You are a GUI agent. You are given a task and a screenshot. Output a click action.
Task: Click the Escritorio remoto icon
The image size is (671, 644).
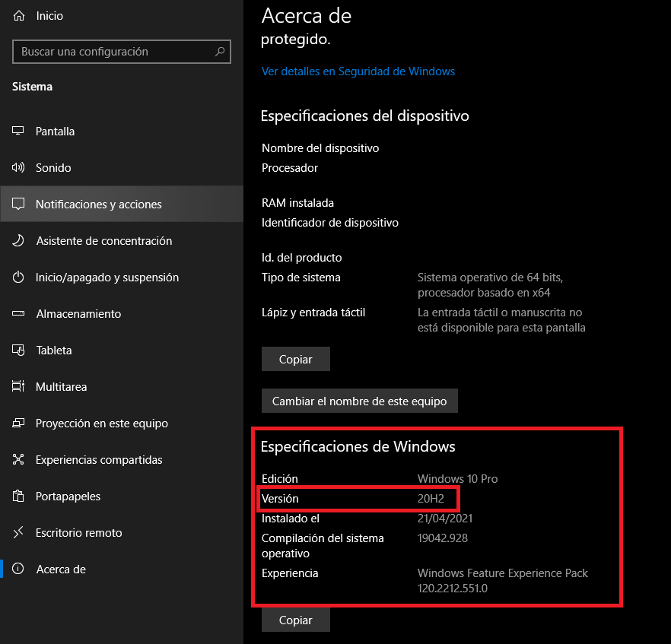point(19,533)
